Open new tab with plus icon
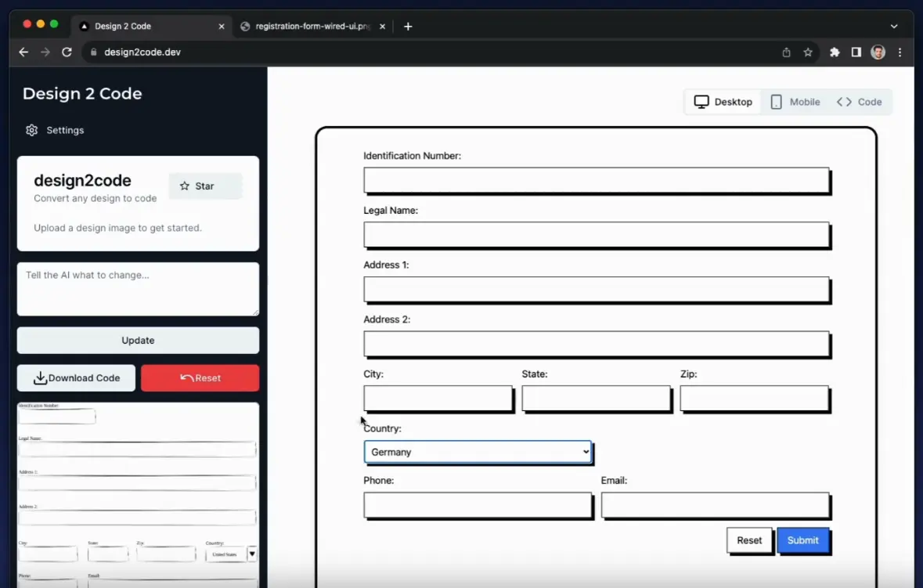923x588 pixels. [x=408, y=27]
